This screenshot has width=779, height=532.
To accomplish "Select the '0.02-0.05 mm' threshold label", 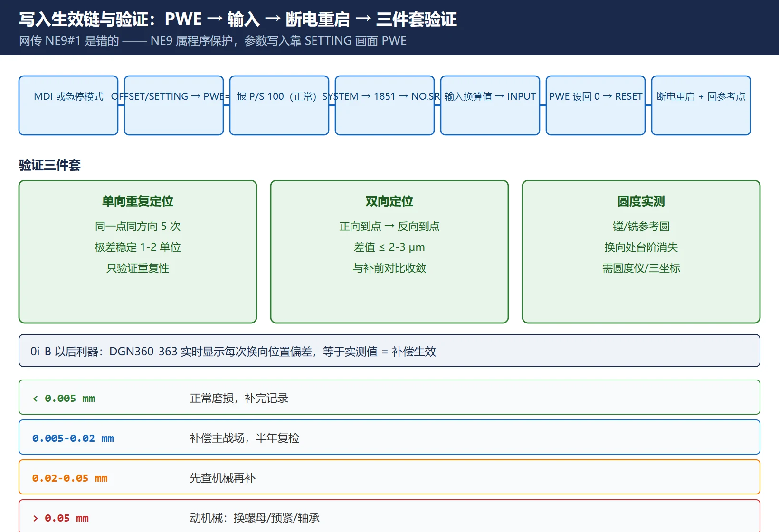I will pyautogui.click(x=70, y=478).
